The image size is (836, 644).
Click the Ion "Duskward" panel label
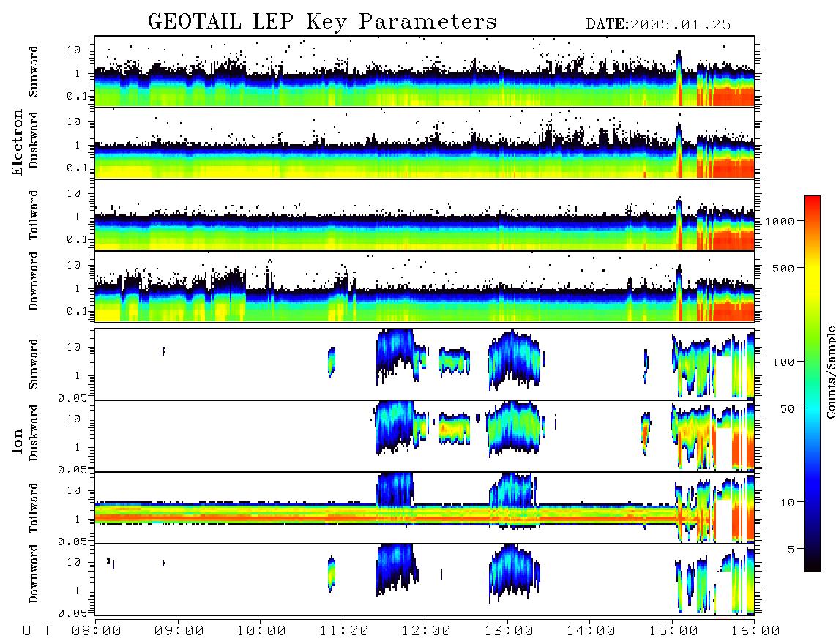pos(34,433)
